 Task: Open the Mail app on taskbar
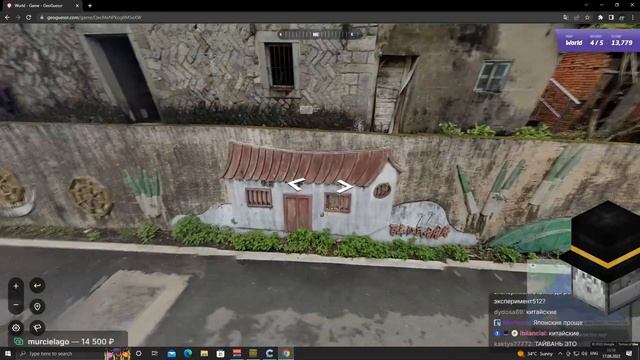172,353
